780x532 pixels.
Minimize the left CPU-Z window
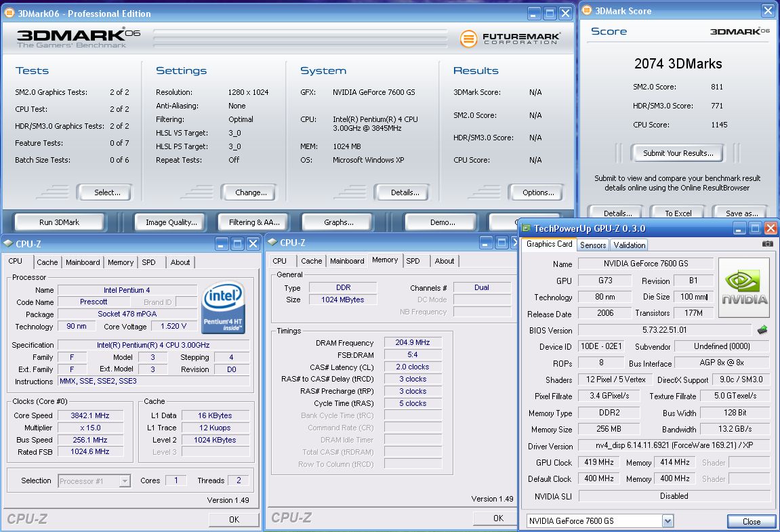click(222, 244)
